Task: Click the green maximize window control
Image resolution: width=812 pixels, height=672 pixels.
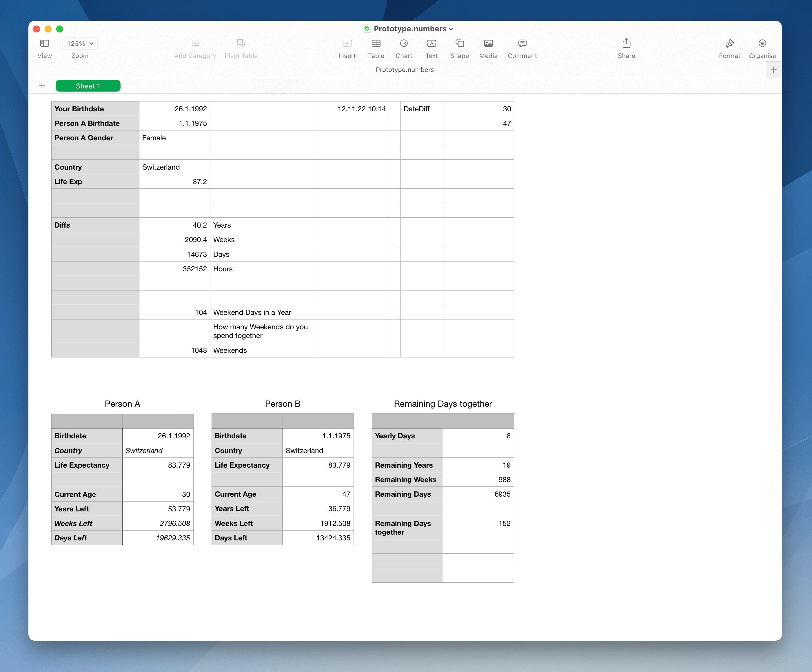Action: click(59, 29)
